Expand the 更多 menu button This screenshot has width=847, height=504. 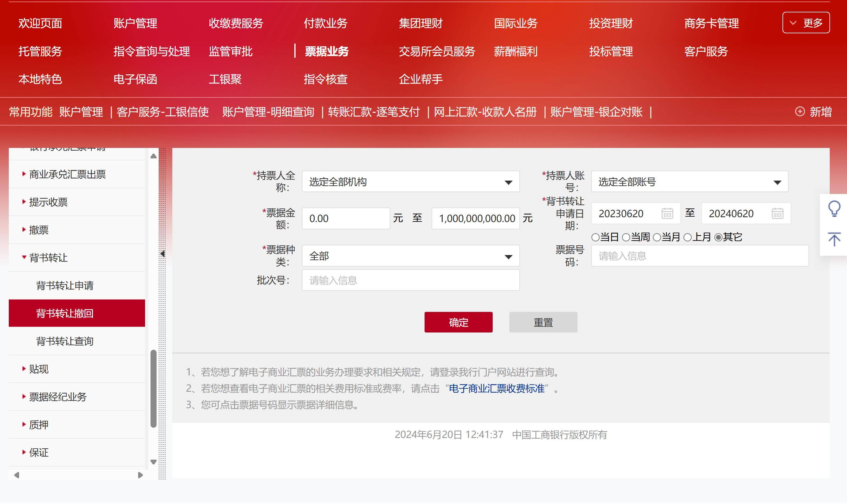pyautogui.click(x=806, y=23)
